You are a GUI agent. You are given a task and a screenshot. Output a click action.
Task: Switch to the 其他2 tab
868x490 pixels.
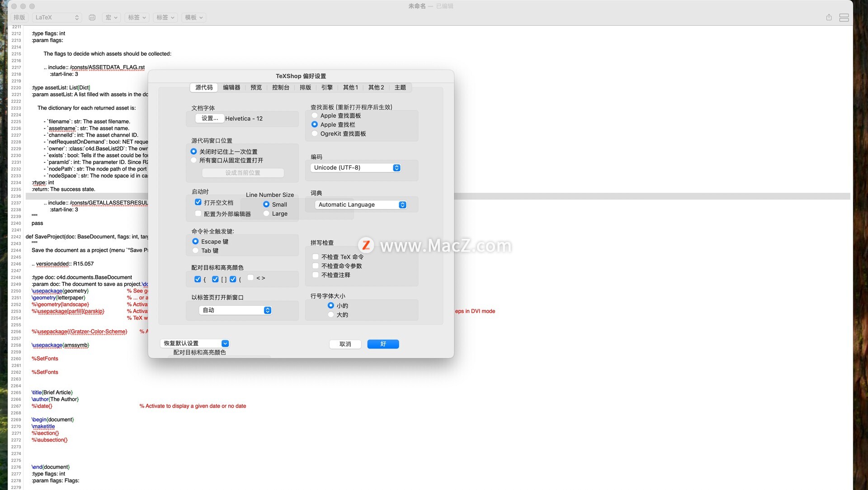tap(376, 88)
